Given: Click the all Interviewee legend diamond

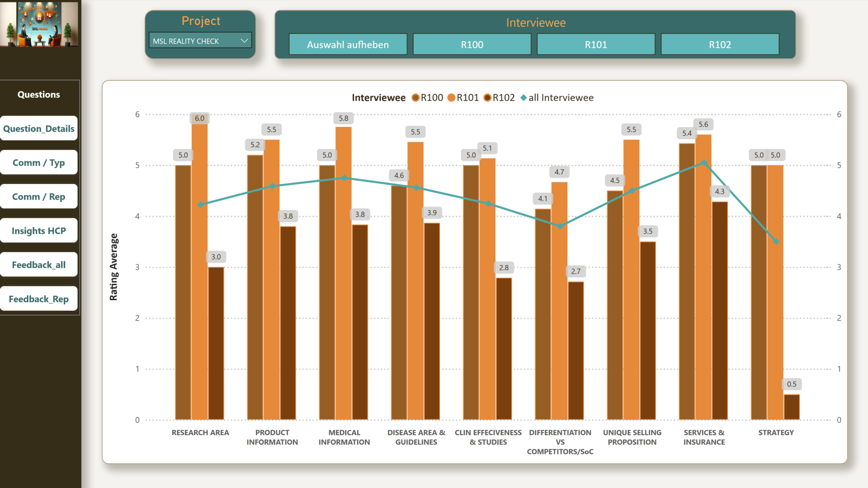Looking at the screenshot, I should [x=524, y=98].
